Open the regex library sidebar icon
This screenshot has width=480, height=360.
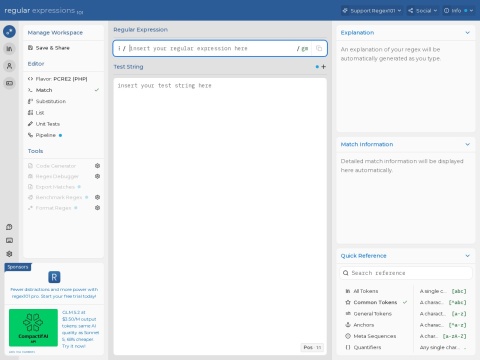[9, 49]
